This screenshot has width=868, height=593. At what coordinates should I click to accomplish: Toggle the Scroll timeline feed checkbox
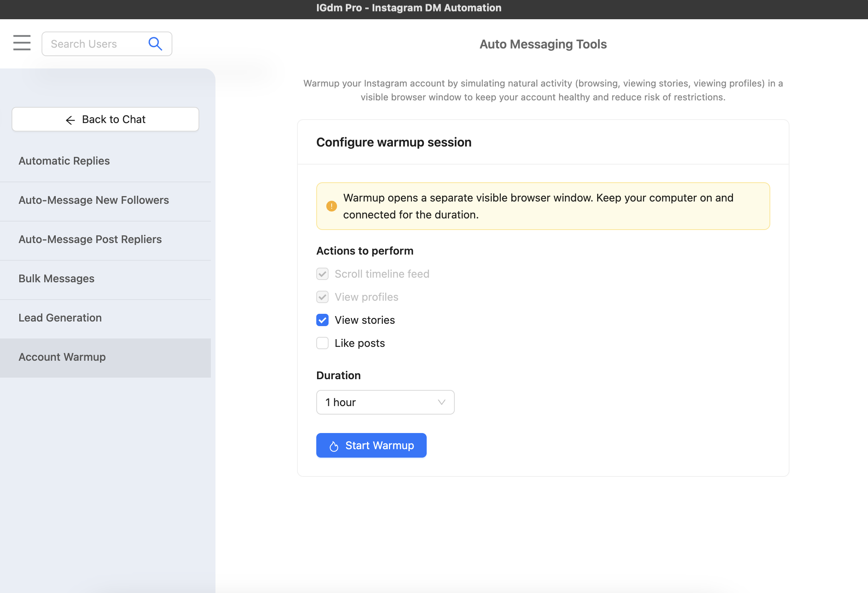click(322, 274)
